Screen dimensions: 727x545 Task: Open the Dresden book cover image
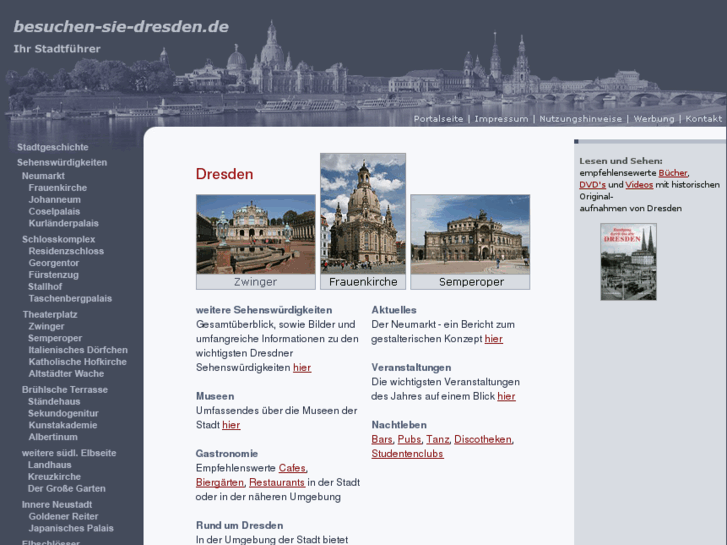pyautogui.click(x=628, y=262)
